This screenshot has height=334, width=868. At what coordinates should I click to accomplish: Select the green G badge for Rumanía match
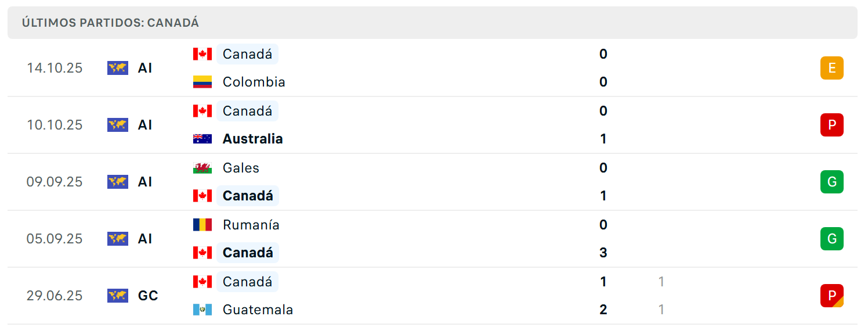[832, 239]
